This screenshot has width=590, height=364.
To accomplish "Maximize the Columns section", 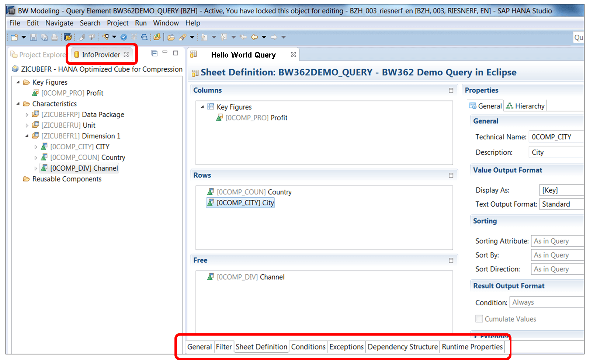I will 451,90.
